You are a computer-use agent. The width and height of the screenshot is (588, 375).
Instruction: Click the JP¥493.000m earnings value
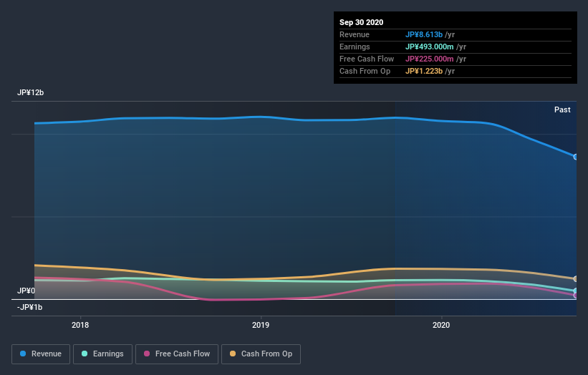pos(430,47)
